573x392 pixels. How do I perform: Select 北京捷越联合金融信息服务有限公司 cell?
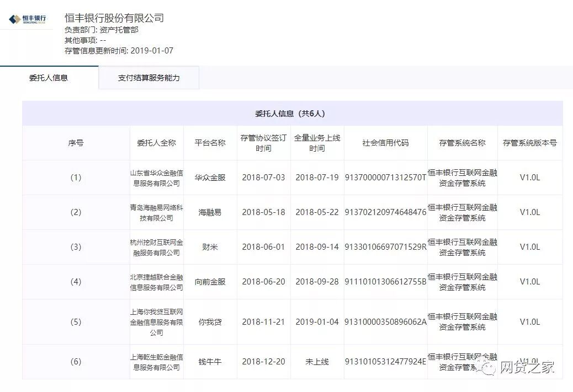[x=156, y=282]
